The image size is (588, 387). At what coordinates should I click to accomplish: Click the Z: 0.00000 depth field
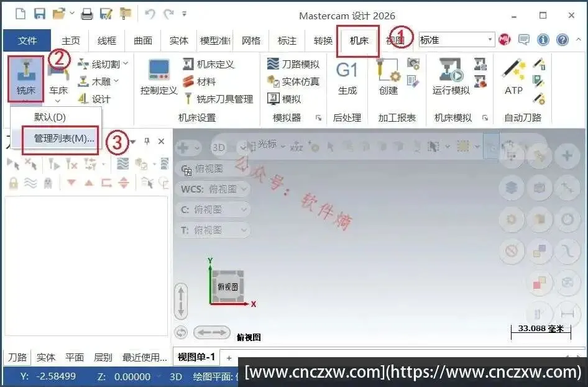tap(124, 376)
